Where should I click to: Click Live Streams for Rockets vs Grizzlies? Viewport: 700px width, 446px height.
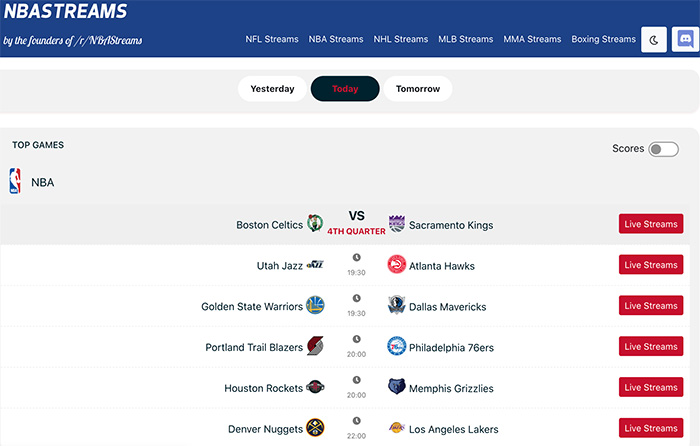(x=651, y=388)
